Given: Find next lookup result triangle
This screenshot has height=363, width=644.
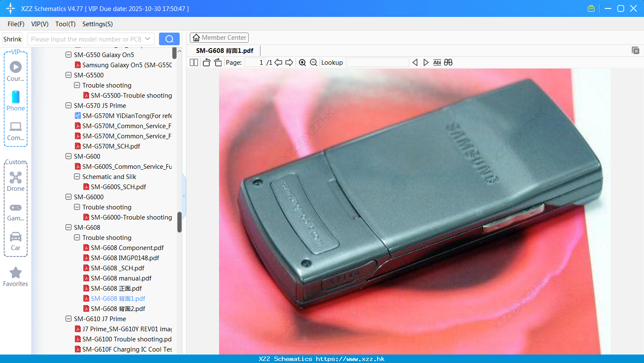Looking at the screenshot, I should pos(426,63).
